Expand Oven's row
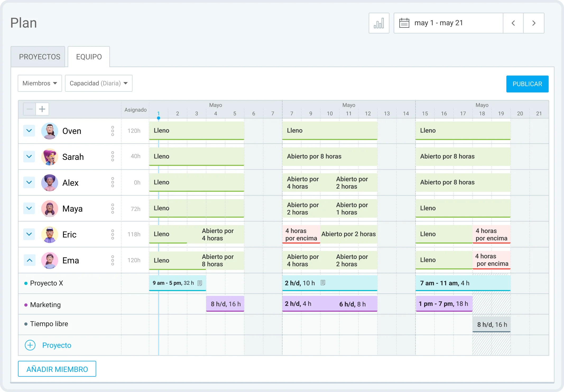 [29, 130]
